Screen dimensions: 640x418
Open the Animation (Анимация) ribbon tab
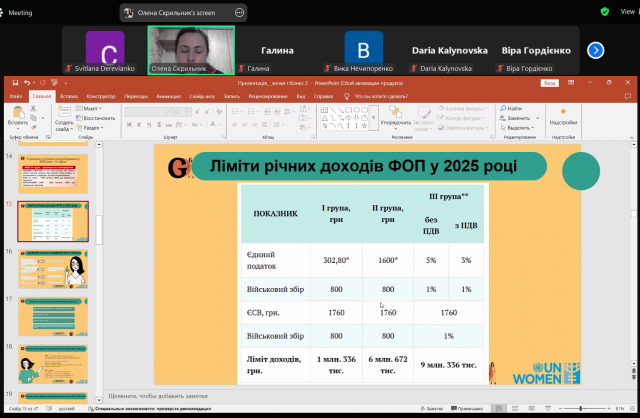(169, 96)
